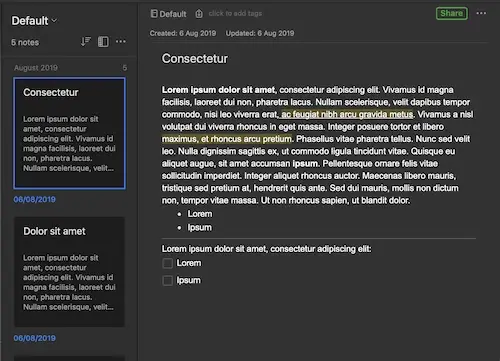Click the bold 'Lorem ipsum dolor sit amet' text

219,90
